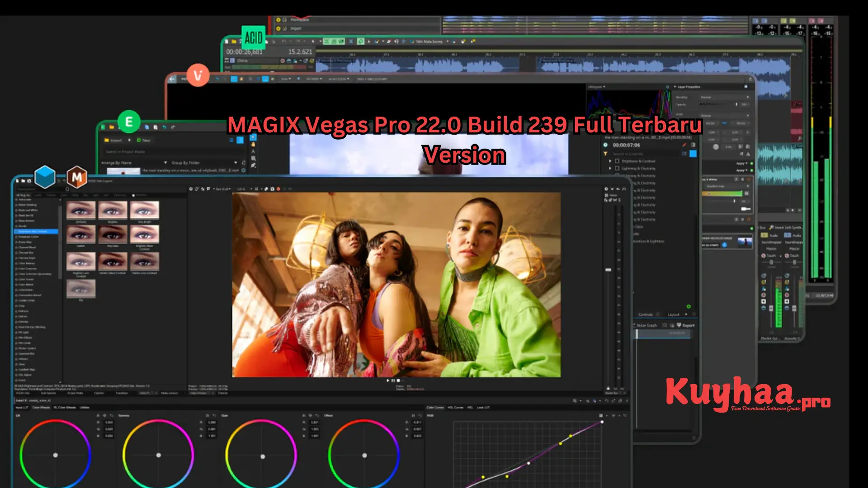Click undo icon in E window toolbar
This screenshot has width=868, height=488.
(164, 127)
